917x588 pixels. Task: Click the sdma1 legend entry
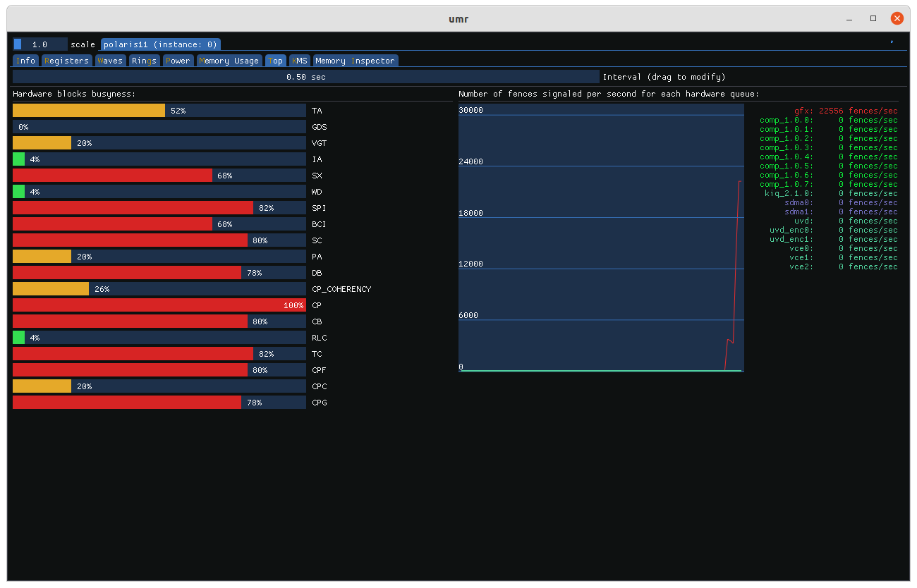[841, 212]
